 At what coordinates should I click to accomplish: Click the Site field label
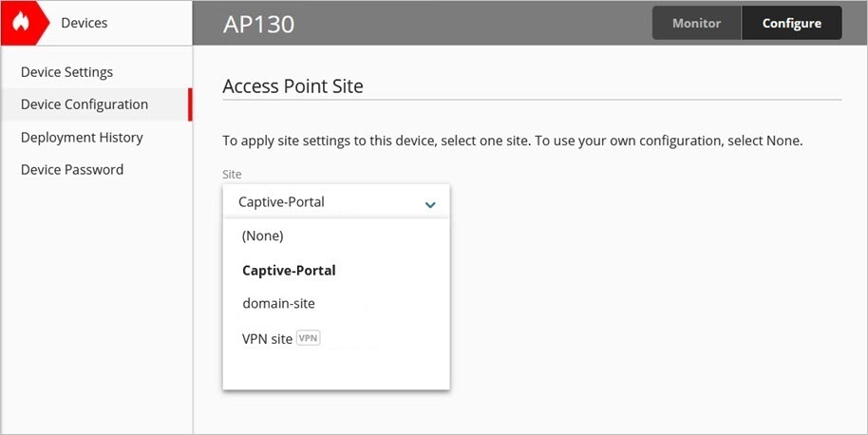tap(232, 174)
